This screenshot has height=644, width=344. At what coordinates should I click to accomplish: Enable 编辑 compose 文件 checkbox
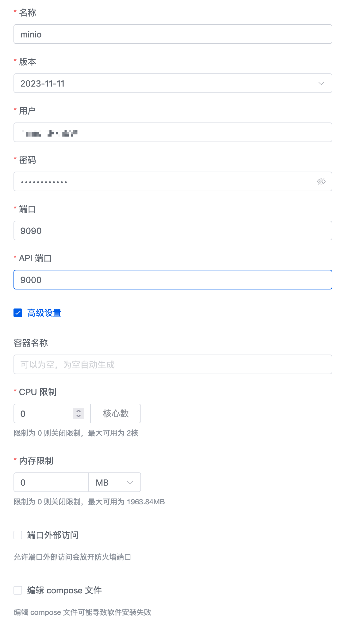18,590
